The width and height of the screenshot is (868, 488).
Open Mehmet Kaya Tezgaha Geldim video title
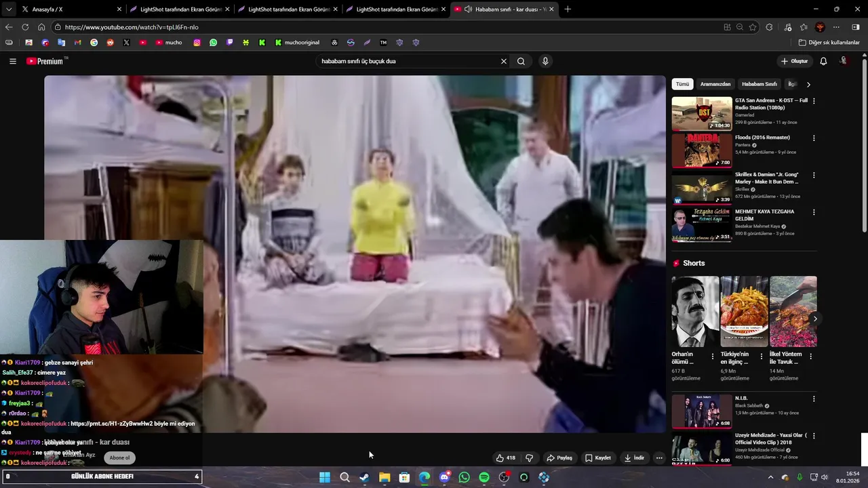[765, 215]
